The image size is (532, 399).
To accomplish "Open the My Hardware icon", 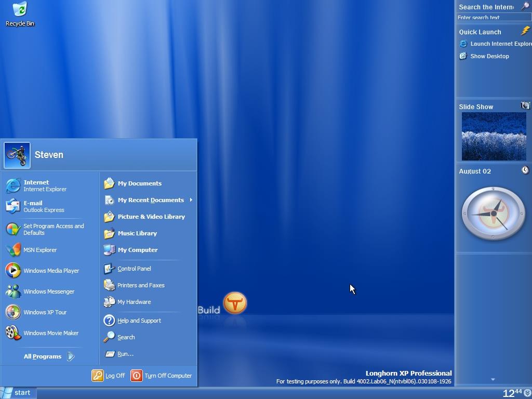I will coord(109,302).
